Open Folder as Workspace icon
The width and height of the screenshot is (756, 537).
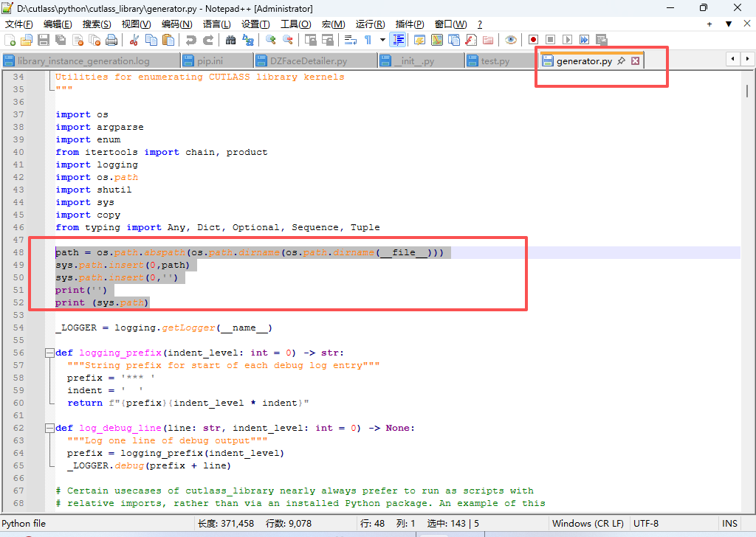tap(488, 40)
